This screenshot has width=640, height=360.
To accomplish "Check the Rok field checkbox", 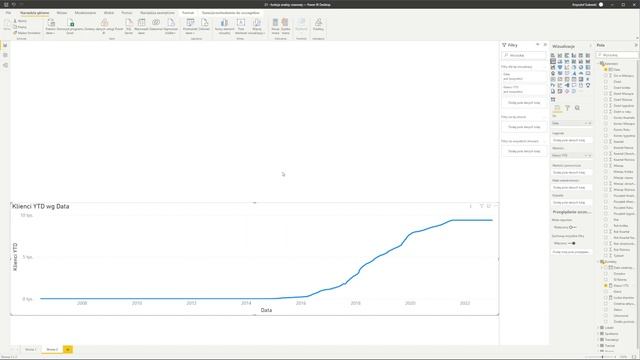I will pos(606,220).
